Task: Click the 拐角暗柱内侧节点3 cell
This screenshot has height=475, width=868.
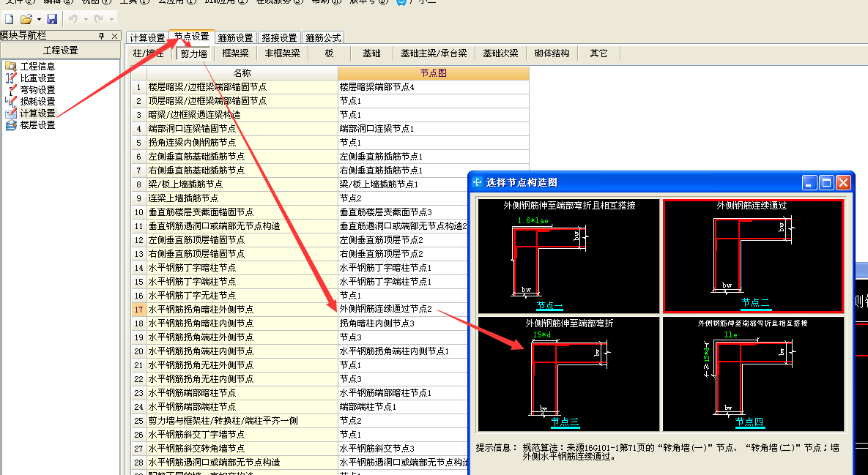Action: tap(403, 323)
